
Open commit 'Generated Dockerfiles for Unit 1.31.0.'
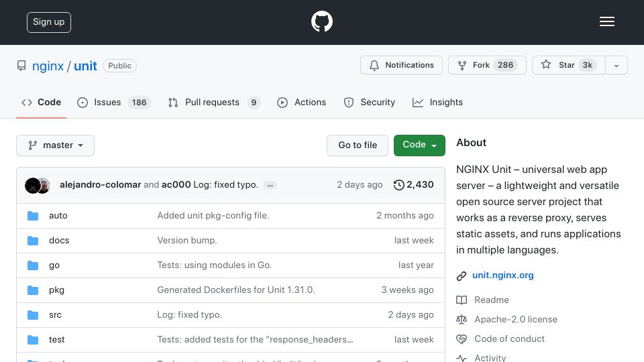click(x=236, y=290)
